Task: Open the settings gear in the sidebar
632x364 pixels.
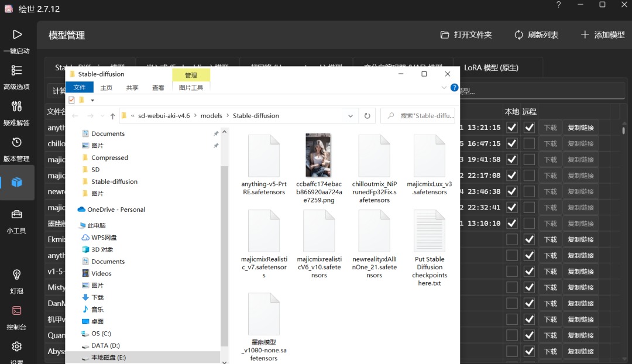Action: (16, 346)
